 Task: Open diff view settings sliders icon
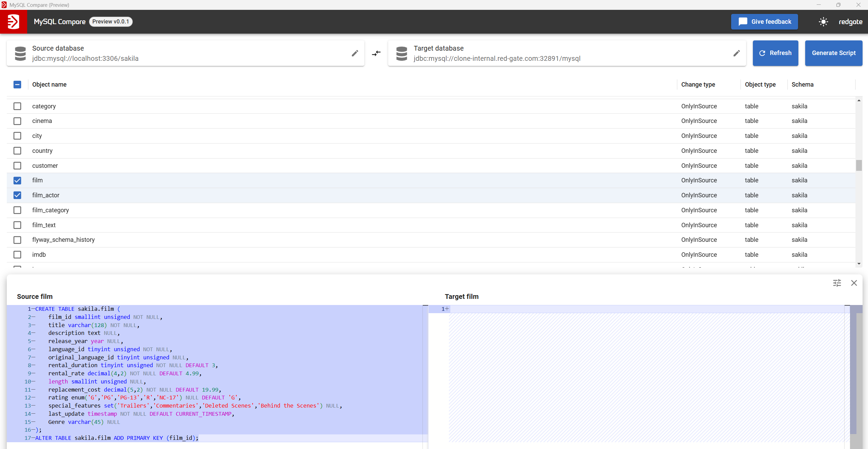pos(837,283)
